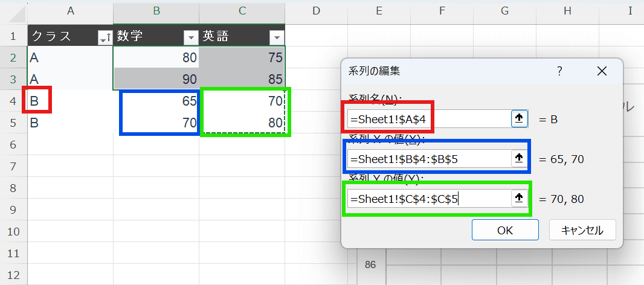Open the 数学 column filter dropdown
Image resolution: width=644 pixels, height=285 pixels.
(191, 37)
